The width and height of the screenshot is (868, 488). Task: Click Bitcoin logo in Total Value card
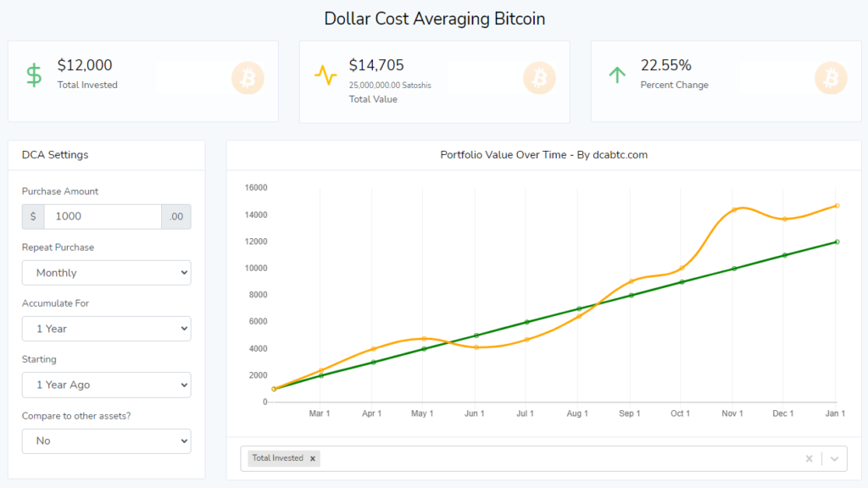[539, 78]
